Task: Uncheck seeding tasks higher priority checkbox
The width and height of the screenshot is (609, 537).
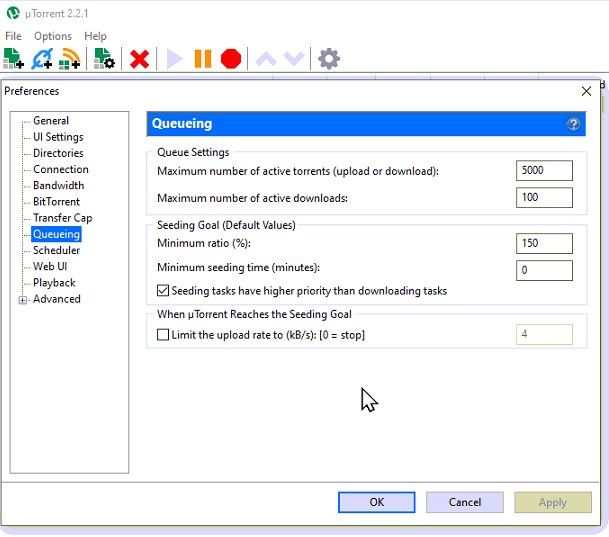Action: 164,291
